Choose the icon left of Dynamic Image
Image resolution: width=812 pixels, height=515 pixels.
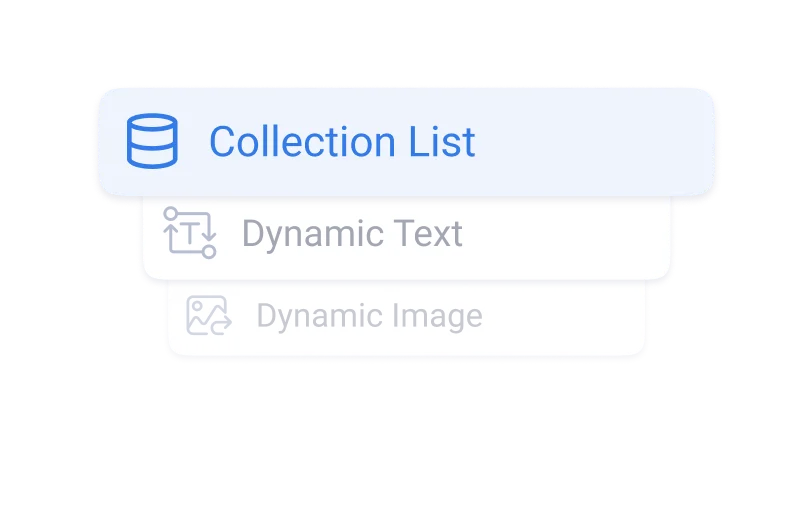click(x=209, y=315)
